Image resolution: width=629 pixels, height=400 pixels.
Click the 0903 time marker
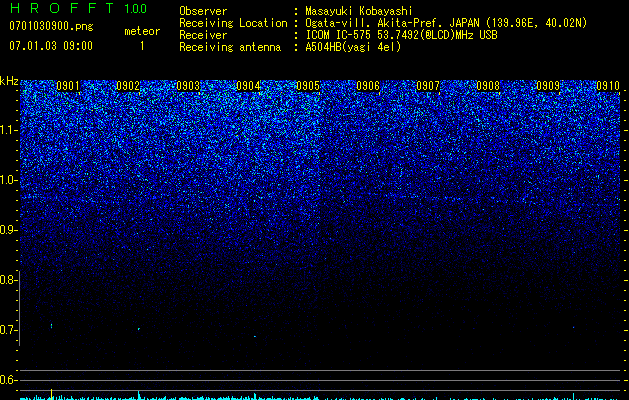point(188,86)
